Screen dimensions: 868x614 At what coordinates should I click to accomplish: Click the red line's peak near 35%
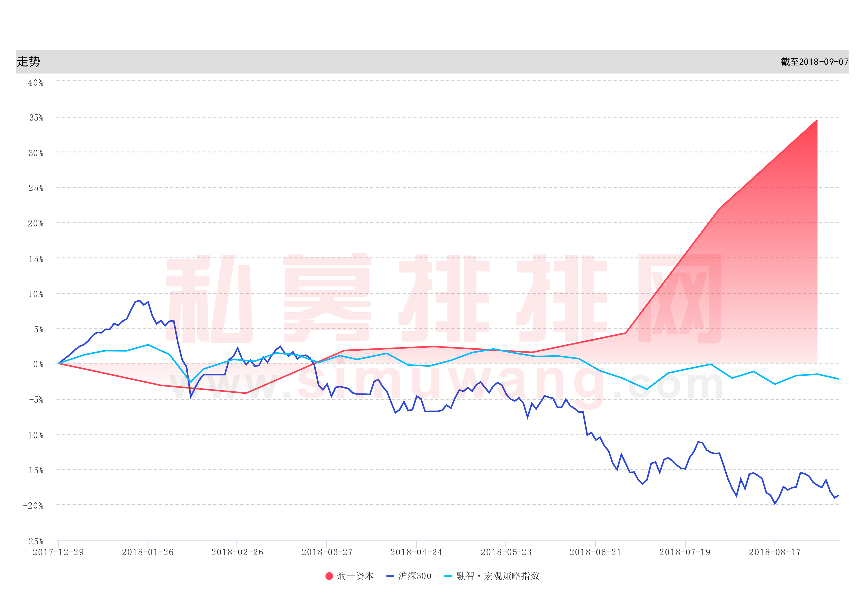(817, 120)
